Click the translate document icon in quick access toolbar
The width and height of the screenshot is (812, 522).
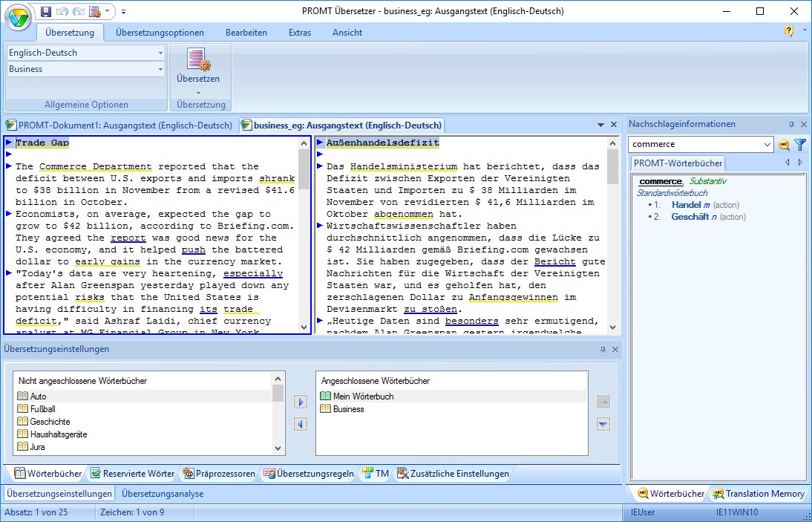pyautogui.click(x=94, y=11)
